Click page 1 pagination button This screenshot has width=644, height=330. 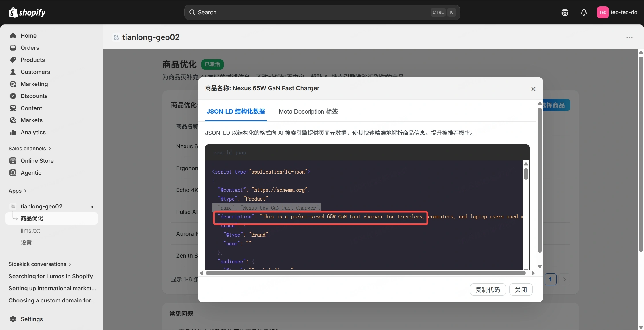point(550,279)
